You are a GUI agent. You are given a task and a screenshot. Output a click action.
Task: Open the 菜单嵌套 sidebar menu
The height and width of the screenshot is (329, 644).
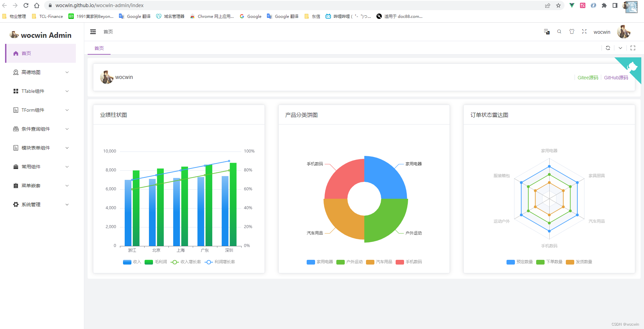40,186
